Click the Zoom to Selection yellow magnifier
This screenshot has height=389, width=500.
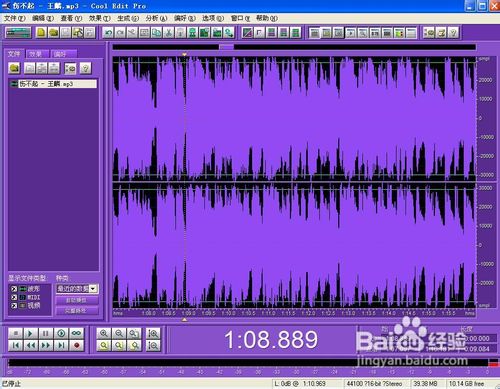tap(104, 346)
